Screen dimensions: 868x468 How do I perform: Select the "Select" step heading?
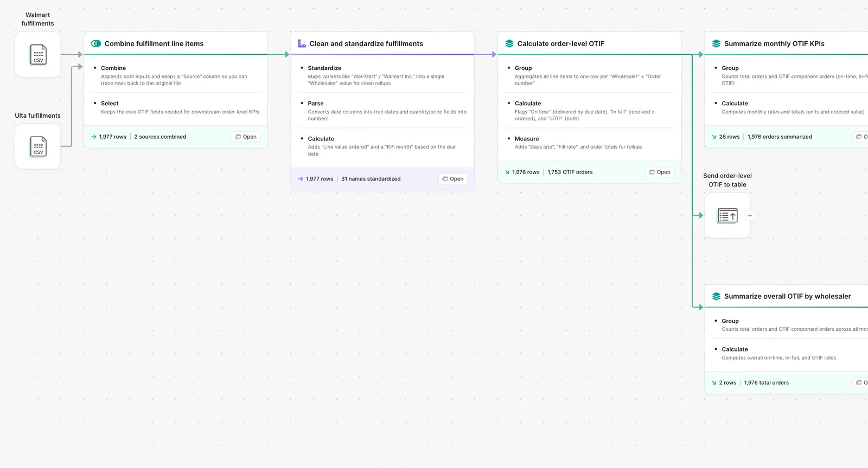[x=110, y=104]
